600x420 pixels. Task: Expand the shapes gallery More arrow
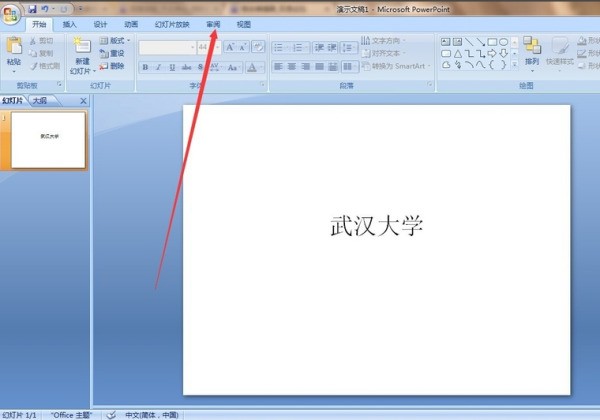pyautogui.click(x=514, y=65)
